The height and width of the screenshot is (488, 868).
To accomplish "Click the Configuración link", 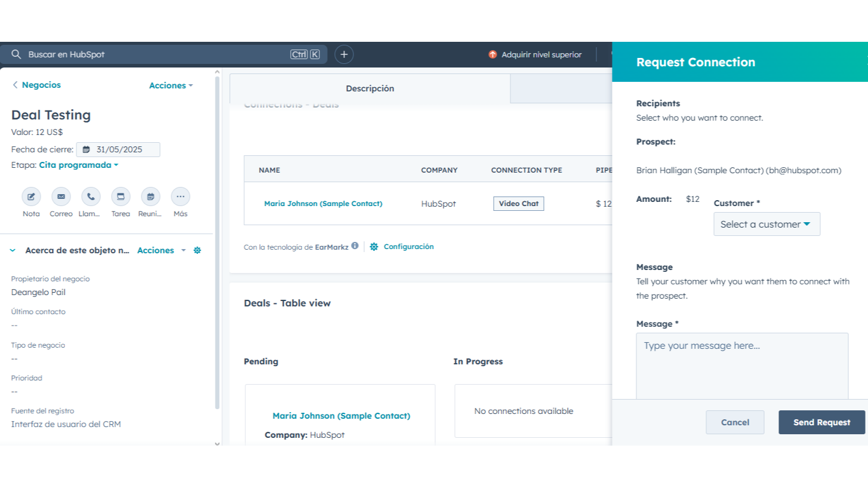I will (x=408, y=247).
